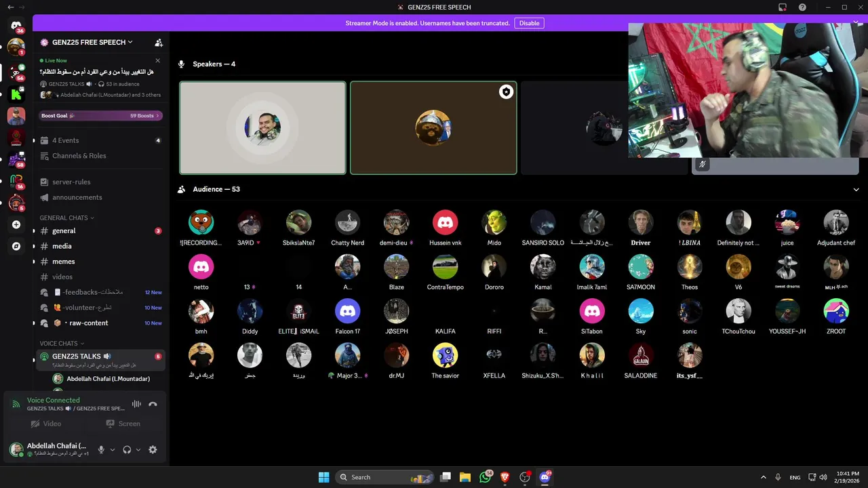Open microphone input options chevron
The image size is (868, 488).
[x=113, y=449]
